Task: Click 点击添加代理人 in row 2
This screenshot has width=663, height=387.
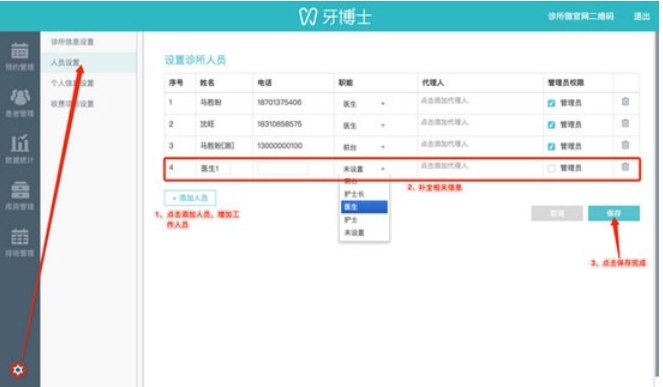Action: (444, 122)
